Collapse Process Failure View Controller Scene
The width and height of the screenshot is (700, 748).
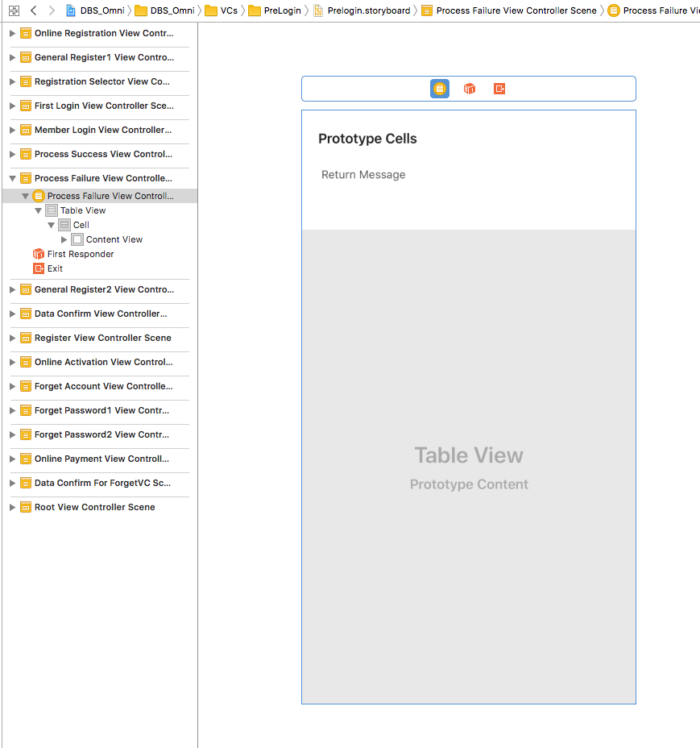pyautogui.click(x=12, y=178)
